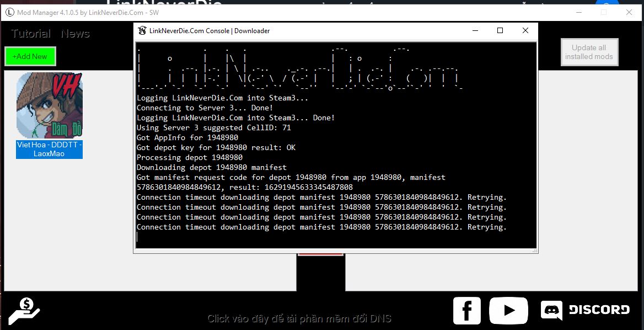The image size is (644, 330).
Task: Click the DNS software download link
Action: tap(299, 318)
